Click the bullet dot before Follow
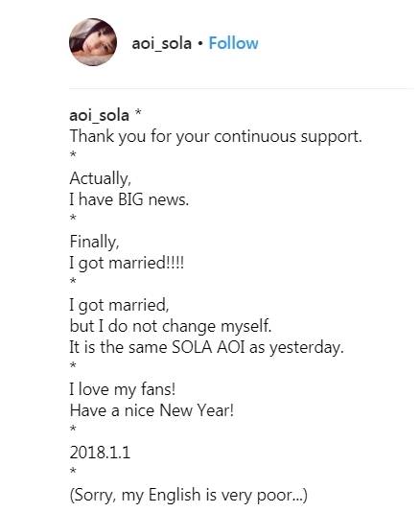 click(x=200, y=44)
